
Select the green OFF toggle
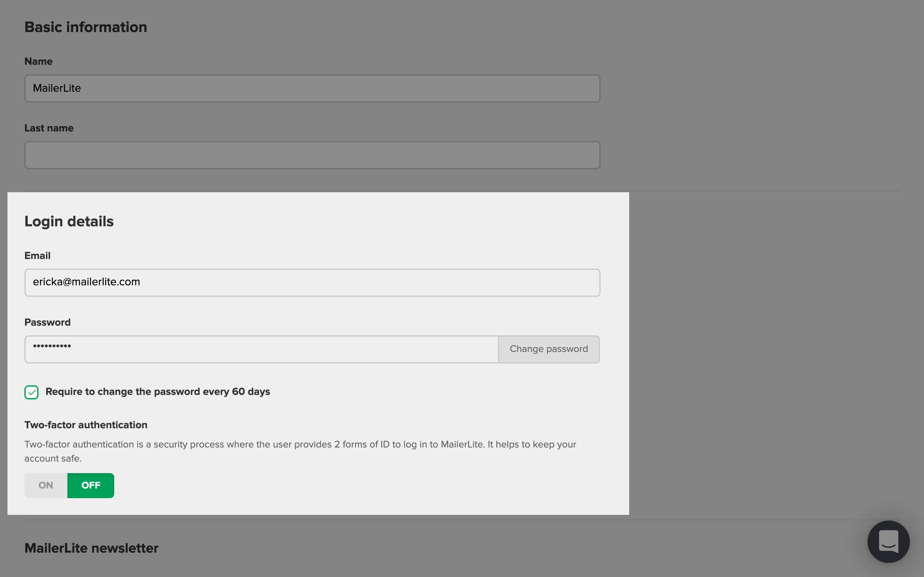(x=90, y=485)
